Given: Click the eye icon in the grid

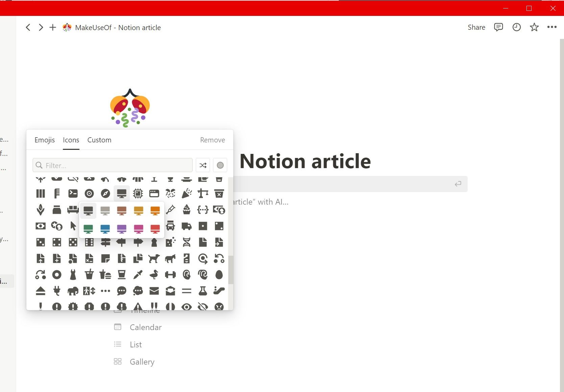Looking at the screenshot, I should click(x=187, y=307).
